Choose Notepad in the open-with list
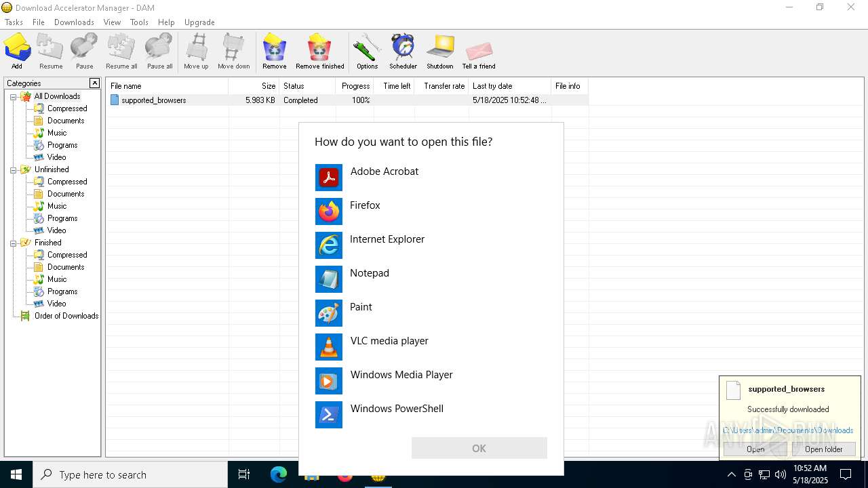The image size is (868, 488). point(431,279)
